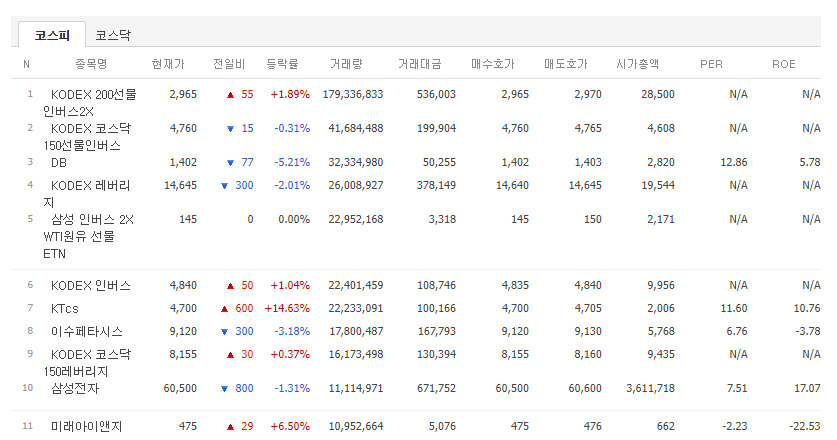Open the 삼성전자 stock link
The height and width of the screenshot is (440, 837).
tap(75, 388)
